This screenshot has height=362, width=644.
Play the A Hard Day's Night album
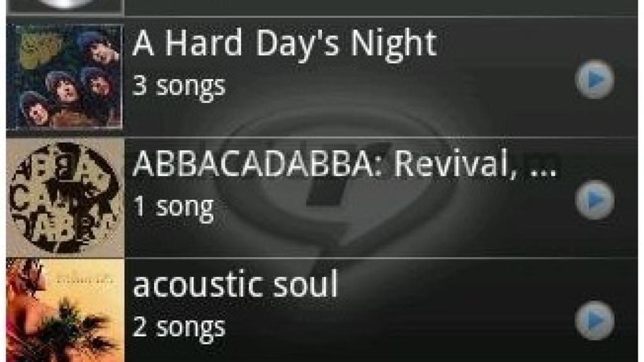(x=595, y=79)
